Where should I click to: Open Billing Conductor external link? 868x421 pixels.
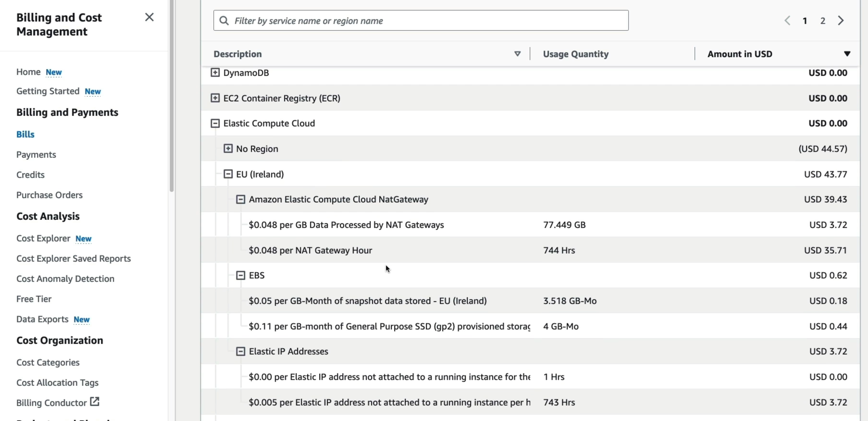[58, 402]
